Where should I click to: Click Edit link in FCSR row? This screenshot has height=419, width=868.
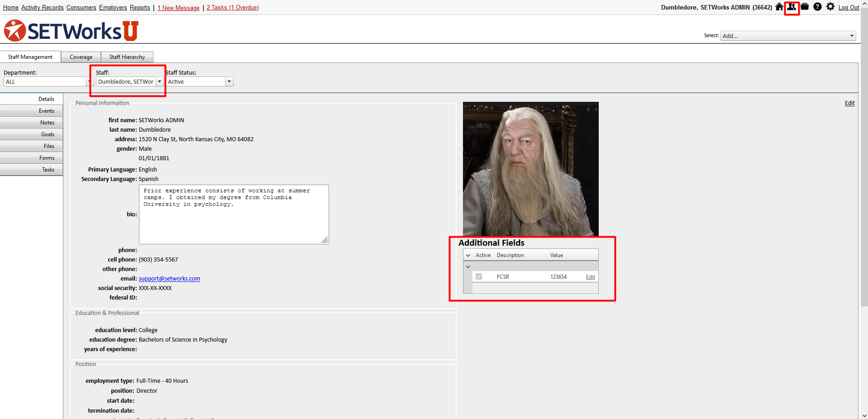click(x=591, y=277)
